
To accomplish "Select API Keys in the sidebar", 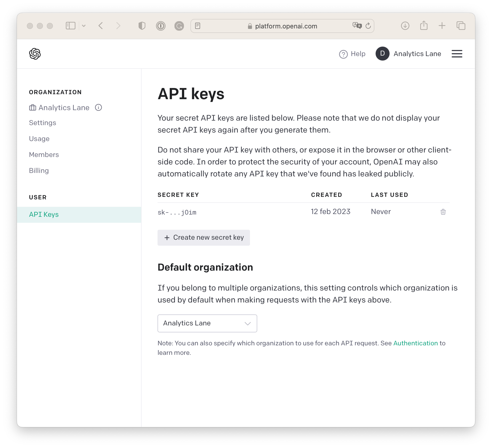I will [79, 215].
